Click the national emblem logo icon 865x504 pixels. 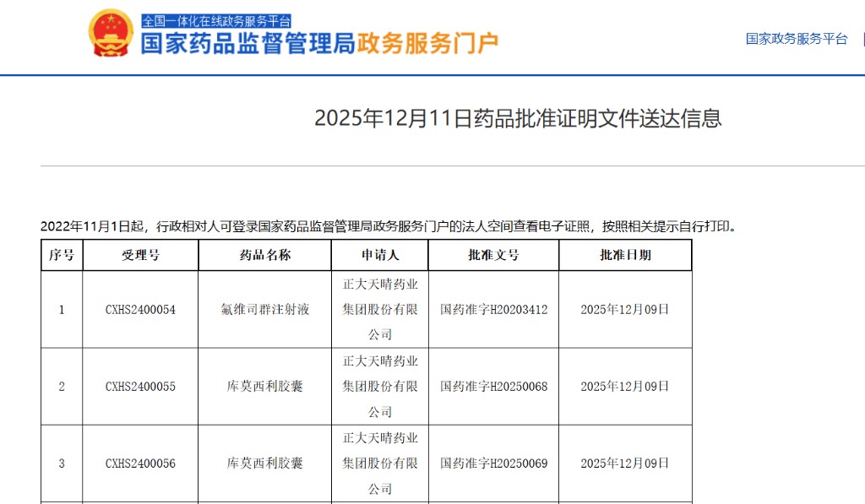[111, 33]
